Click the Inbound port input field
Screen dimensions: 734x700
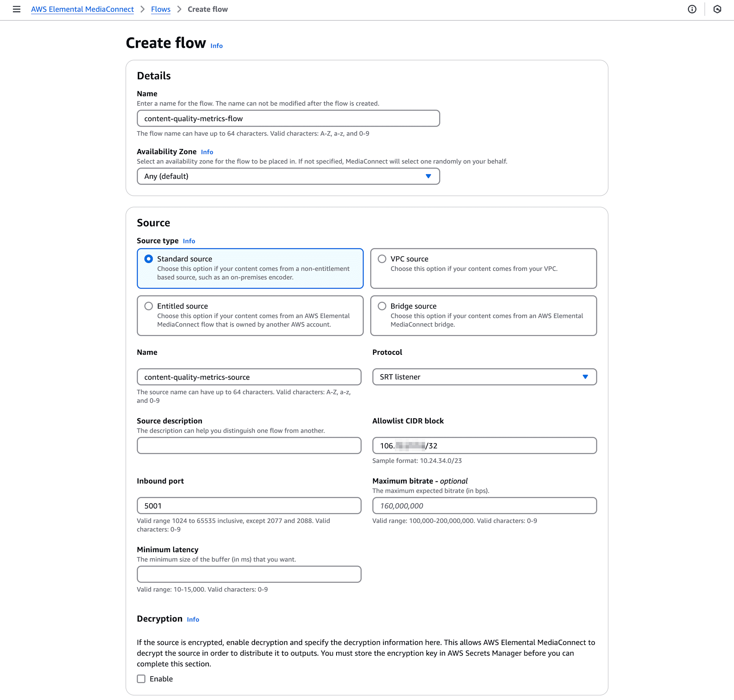[x=249, y=506]
